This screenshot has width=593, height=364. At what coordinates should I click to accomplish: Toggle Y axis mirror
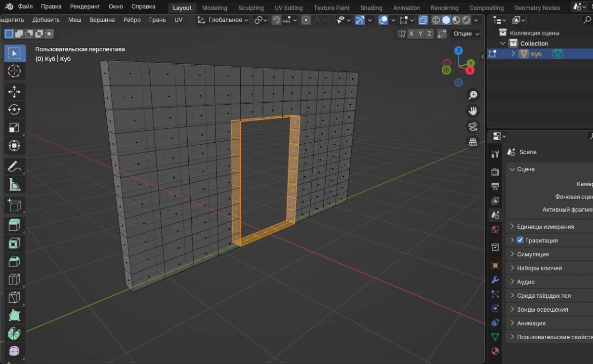tap(420, 34)
